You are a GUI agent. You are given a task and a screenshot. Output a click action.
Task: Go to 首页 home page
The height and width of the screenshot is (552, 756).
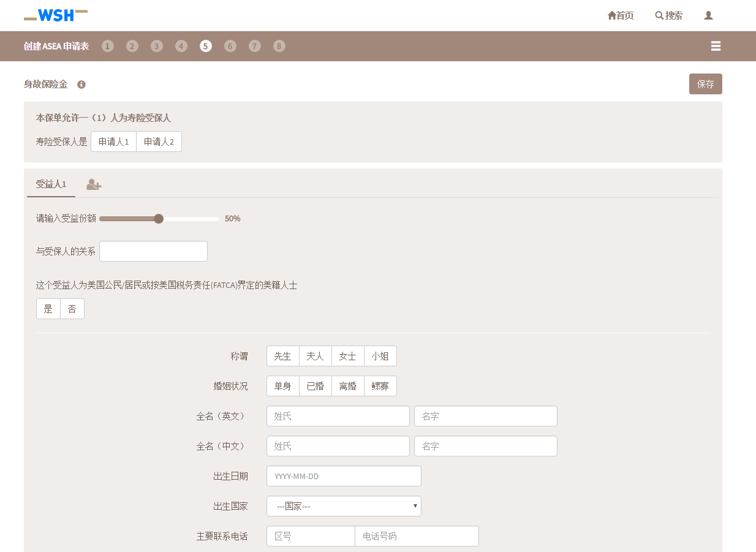pyautogui.click(x=621, y=15)
